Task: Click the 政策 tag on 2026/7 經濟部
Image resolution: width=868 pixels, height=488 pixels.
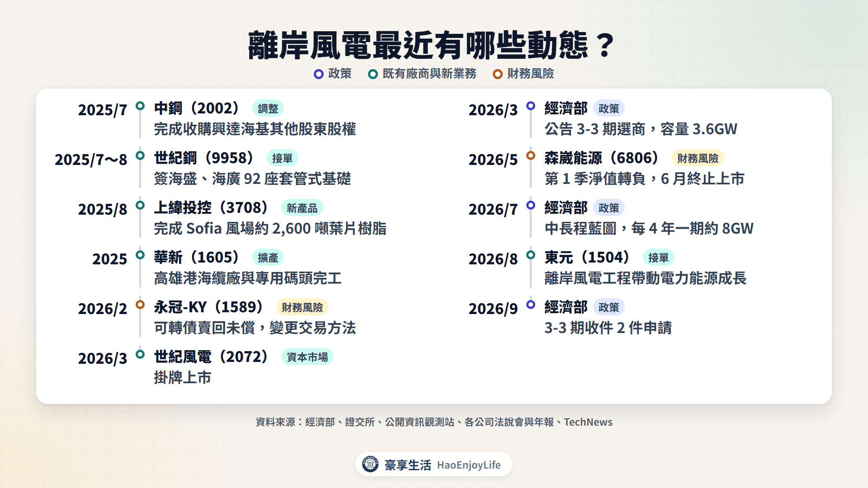Action: (609, 208)
